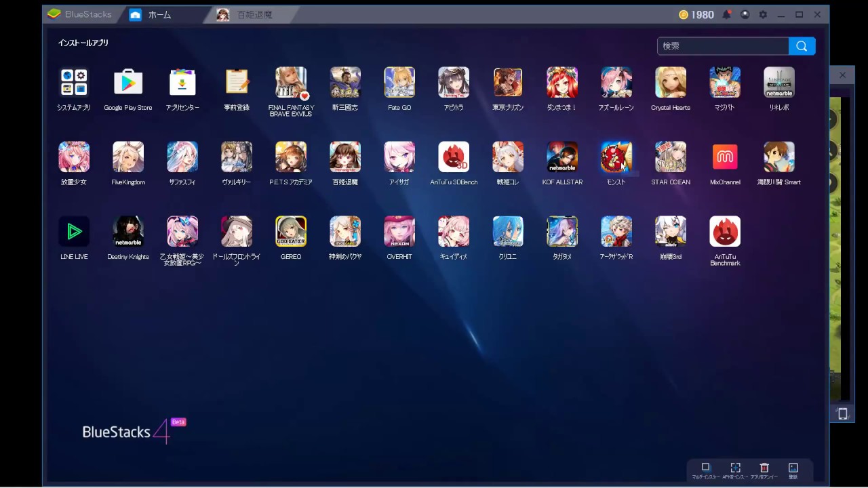Launch P.E.T.S.アカデミア
The image size is (868, 488).
(x=291, y=157)
